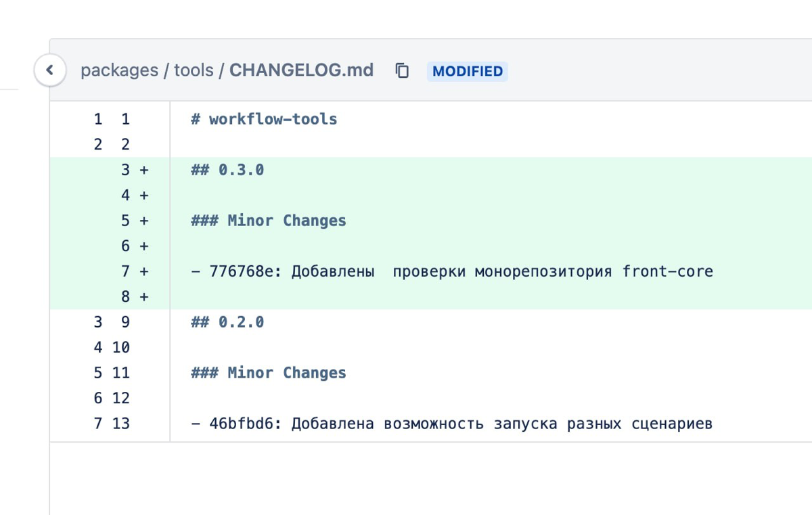Viewport: 812px width, 515px height.
Task: Select the commit hash 776768e
Action: tap(238, 271)
